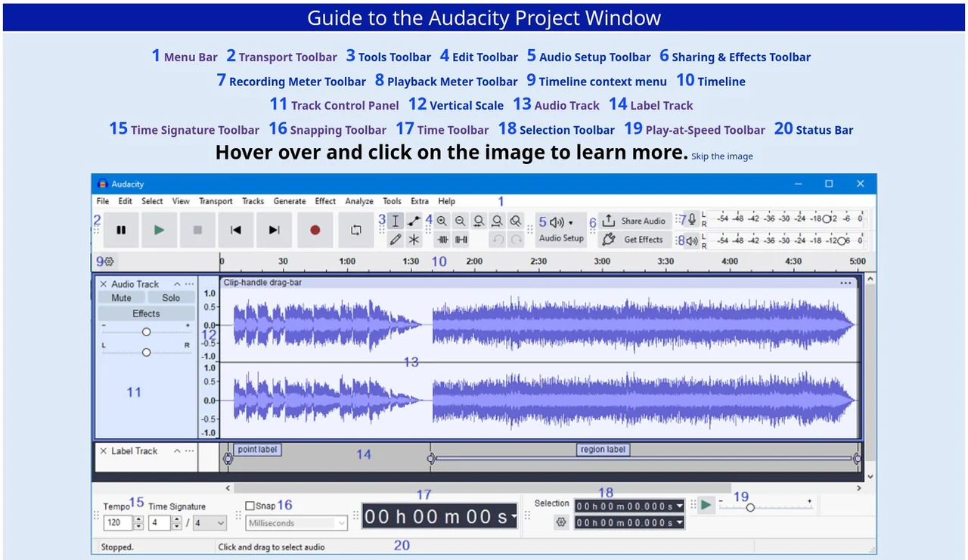Click the Zoom Toggle icon
968x560 pixels.
coord(515,221)
